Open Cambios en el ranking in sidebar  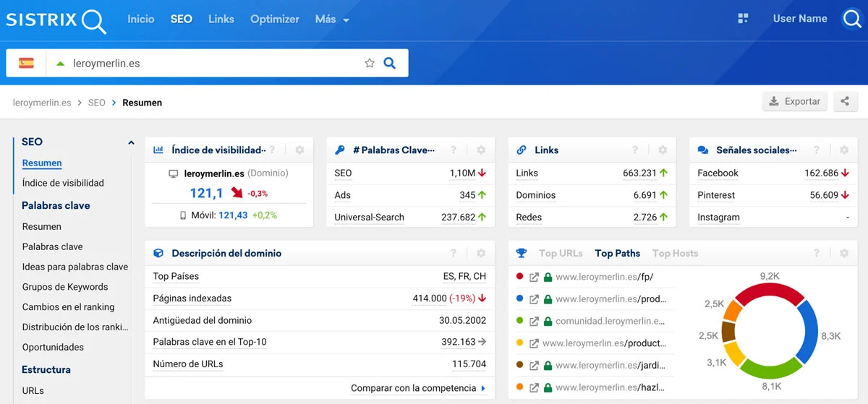click(68, 307)
